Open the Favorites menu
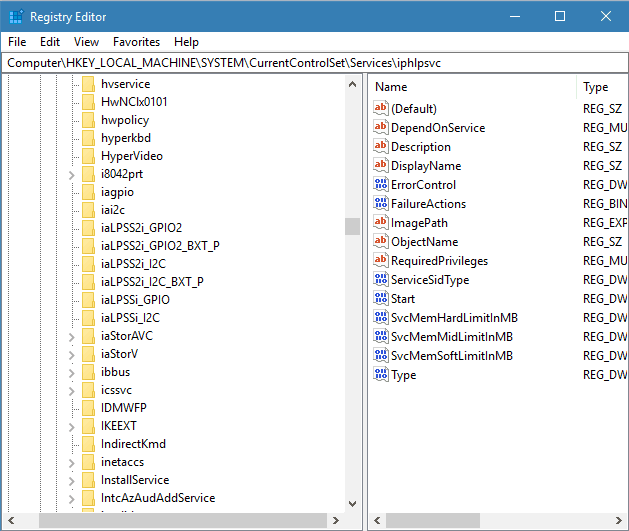Viewport: 629px width, 531px height. point(136,42)
